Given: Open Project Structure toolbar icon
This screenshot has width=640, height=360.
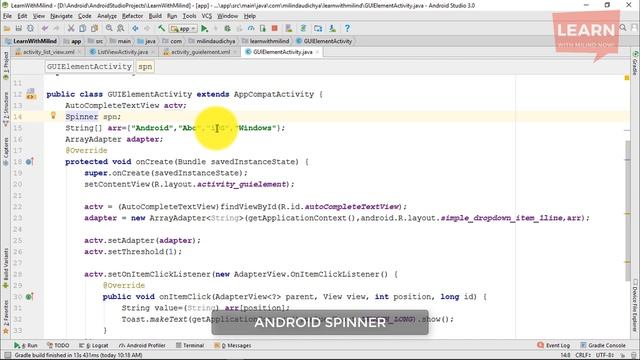Looking at the screenshot, I should pos(318,29).
